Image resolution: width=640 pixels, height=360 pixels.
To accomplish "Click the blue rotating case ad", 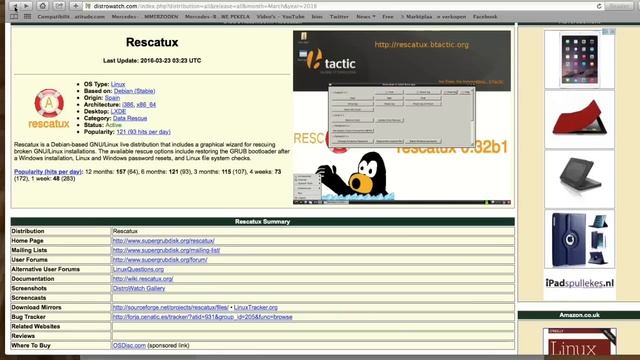I will pos(579,239).
